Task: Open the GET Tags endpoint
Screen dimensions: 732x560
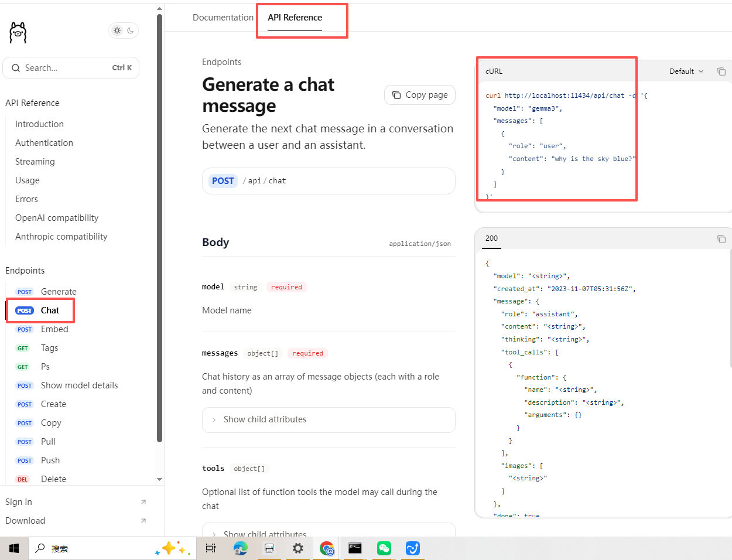Action: tap(36, 348)
